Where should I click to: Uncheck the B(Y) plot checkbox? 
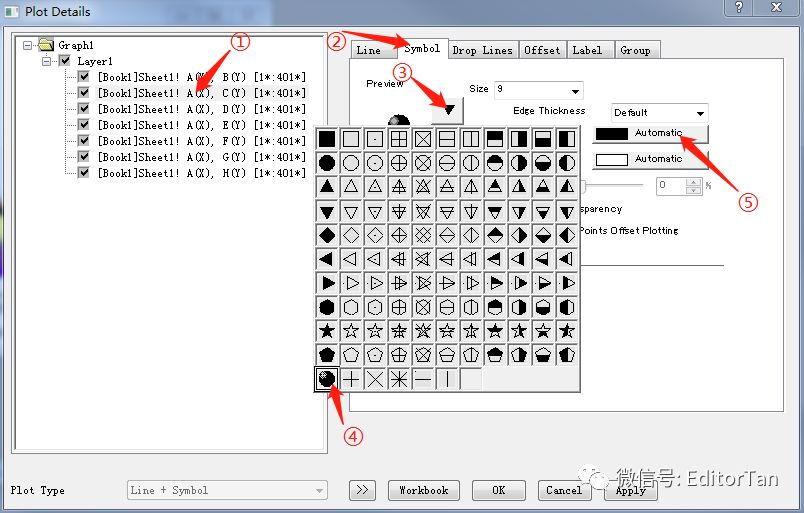(84, 77)
